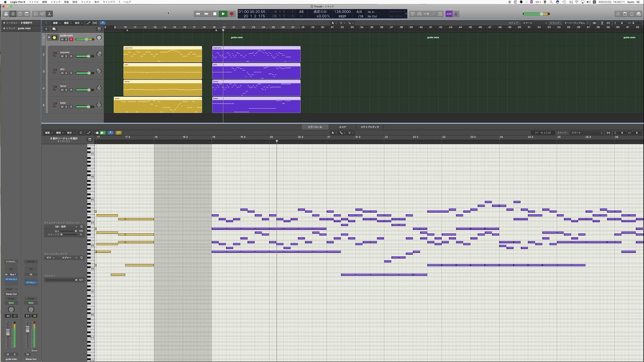This screenshot has width=644, height=362.
Task: Open the Smart Controls button
Action: tap(36, 14)
